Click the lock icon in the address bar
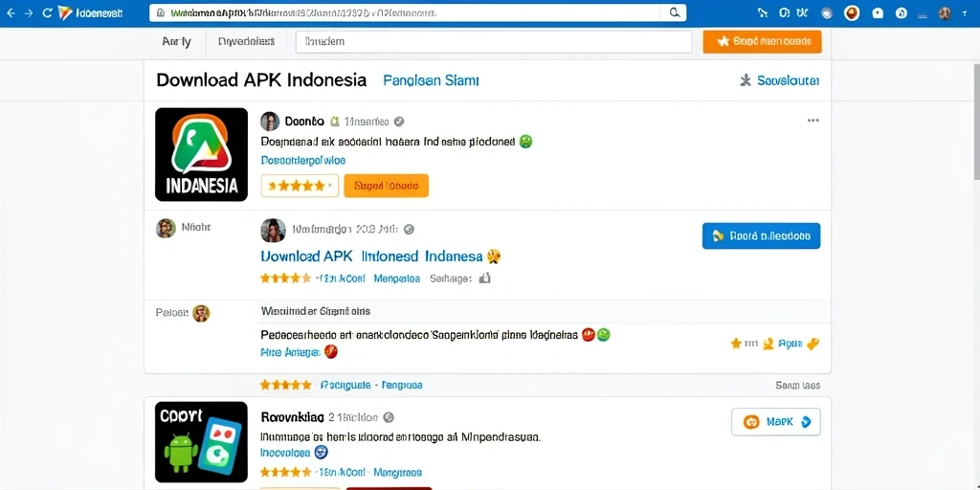The width and height of the screenshot is (980, 490). (x=161, y=12)
